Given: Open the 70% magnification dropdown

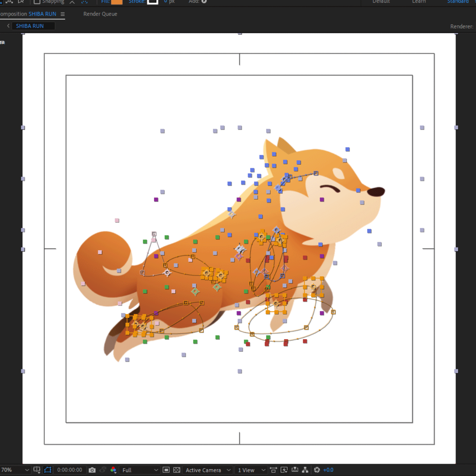Looking at the screenshot, I should pos(15,470).
